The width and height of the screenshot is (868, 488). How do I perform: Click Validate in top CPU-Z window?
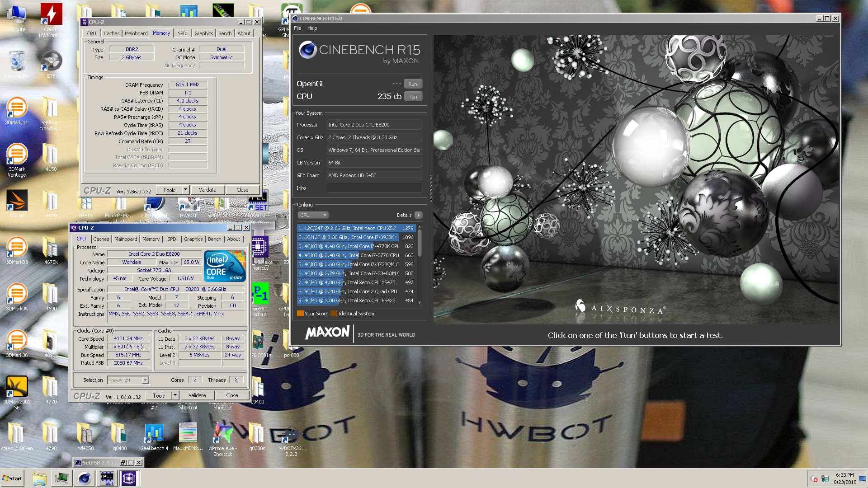[208, 190]
